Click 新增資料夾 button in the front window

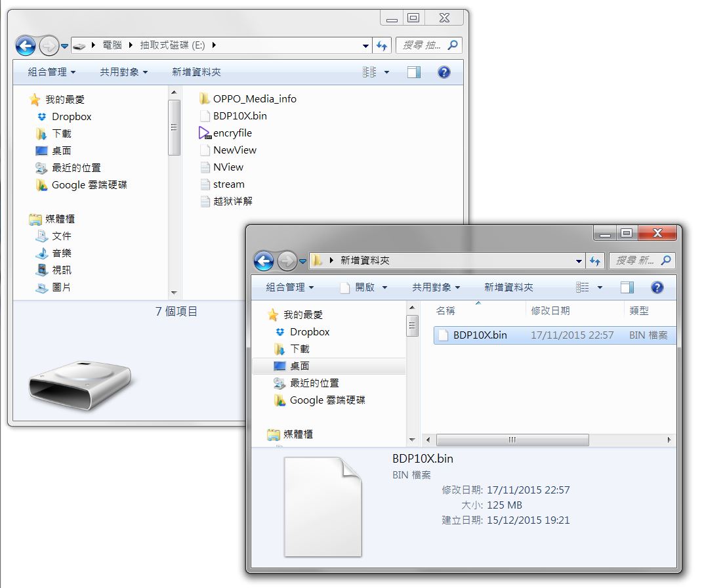click(508, 287)
